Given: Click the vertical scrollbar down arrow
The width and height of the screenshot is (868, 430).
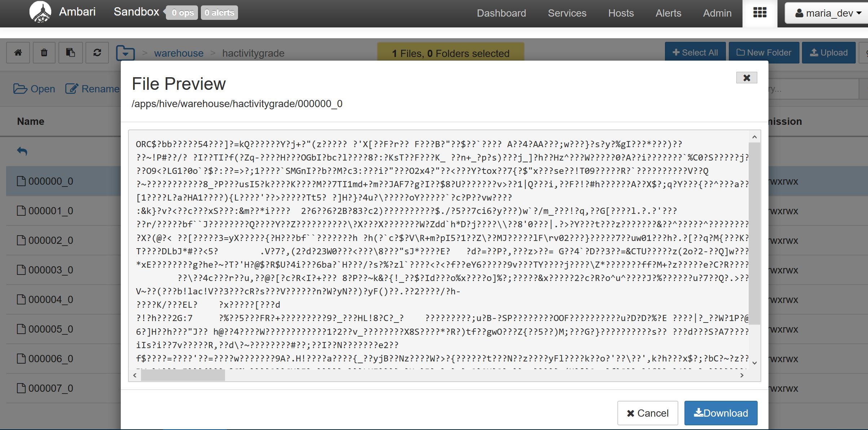Looking at the screenshot, I should pyautogui.click(x=754, y=363).
